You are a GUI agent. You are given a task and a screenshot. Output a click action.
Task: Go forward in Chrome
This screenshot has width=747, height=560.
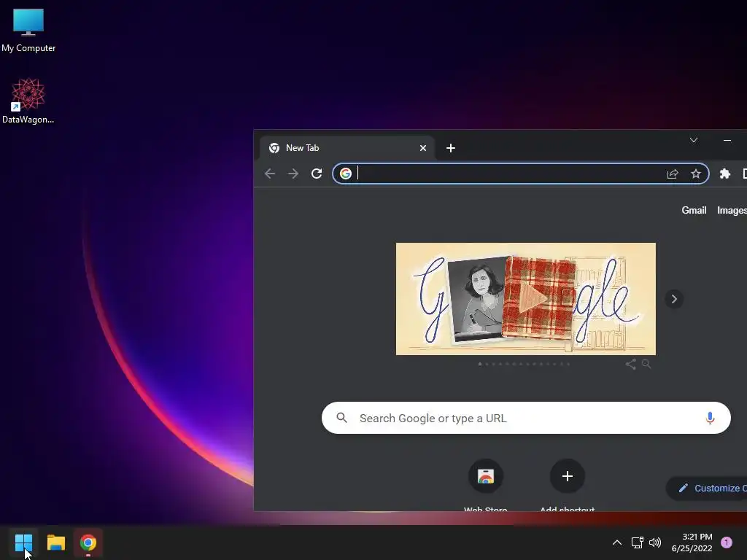coord(293,174)
